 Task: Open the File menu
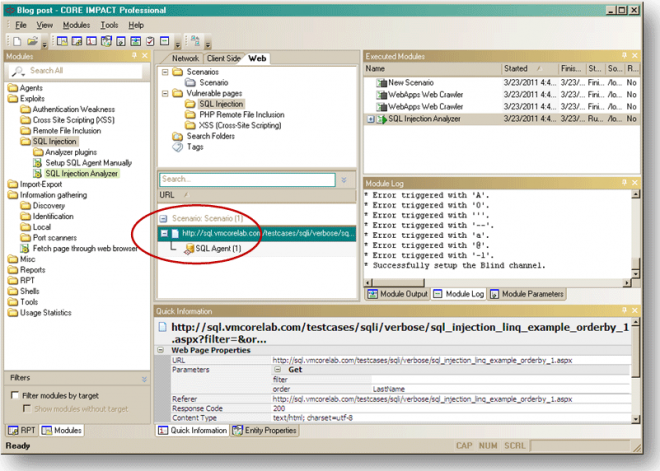21,25
